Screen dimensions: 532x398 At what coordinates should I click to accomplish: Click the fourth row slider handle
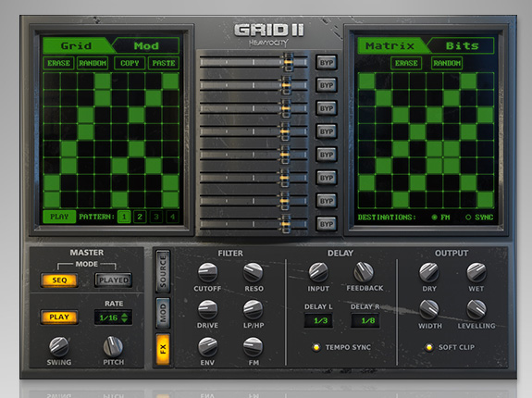coord(285,131)
